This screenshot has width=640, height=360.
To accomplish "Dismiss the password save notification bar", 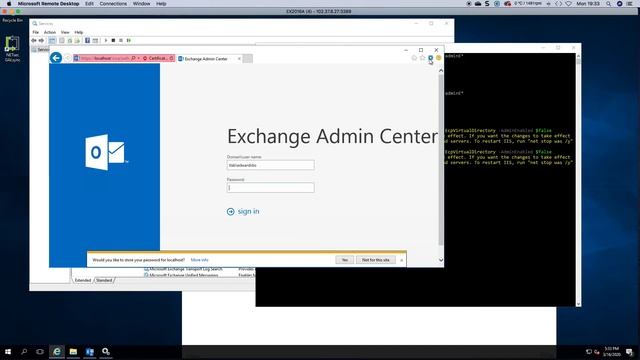I will pos(402,260).
